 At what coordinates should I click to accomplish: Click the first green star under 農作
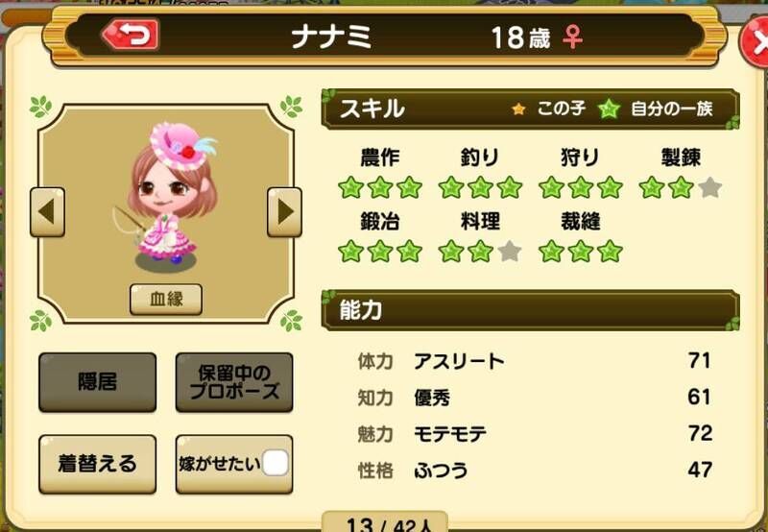(x=350, y=188)
